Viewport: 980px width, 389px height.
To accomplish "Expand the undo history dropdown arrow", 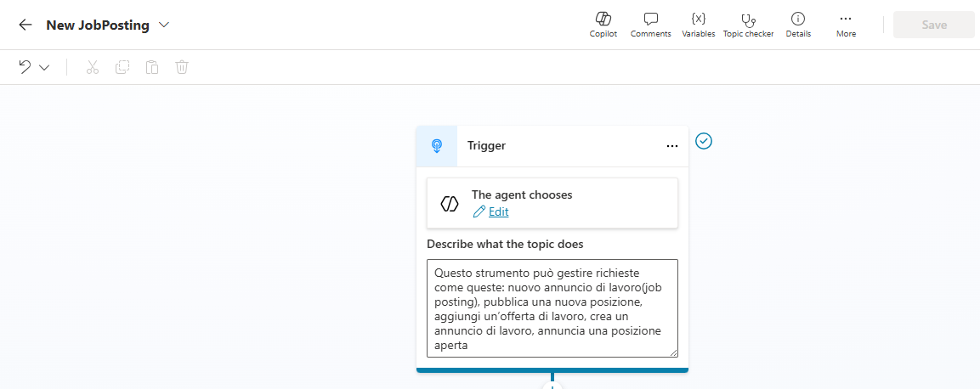I will tap(44, 67).
